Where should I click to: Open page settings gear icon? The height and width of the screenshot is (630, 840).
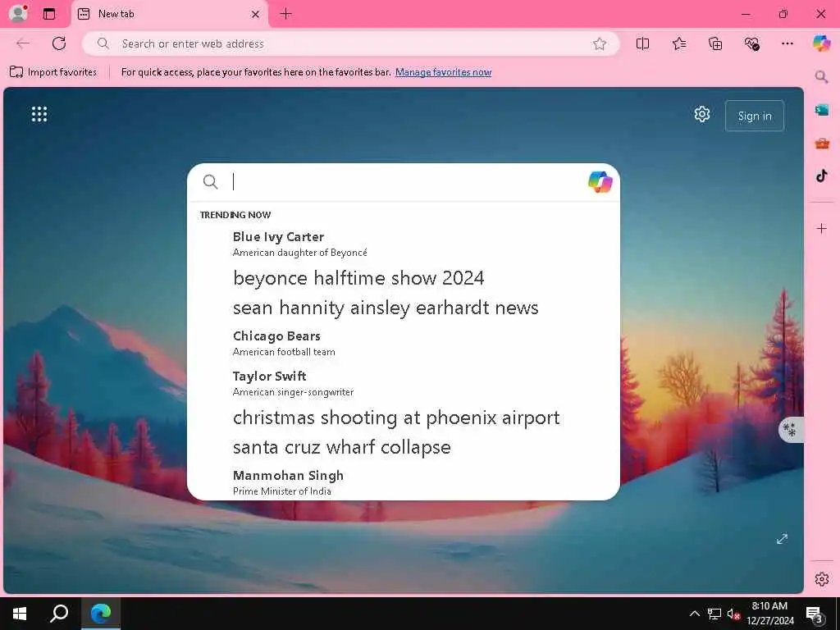click(x=702, y=114)
